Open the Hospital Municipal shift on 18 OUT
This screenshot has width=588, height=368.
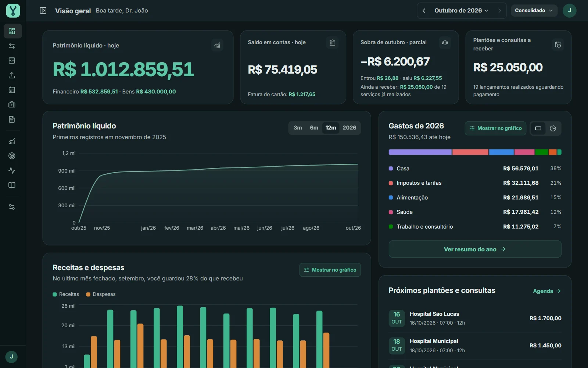[475, 346]
